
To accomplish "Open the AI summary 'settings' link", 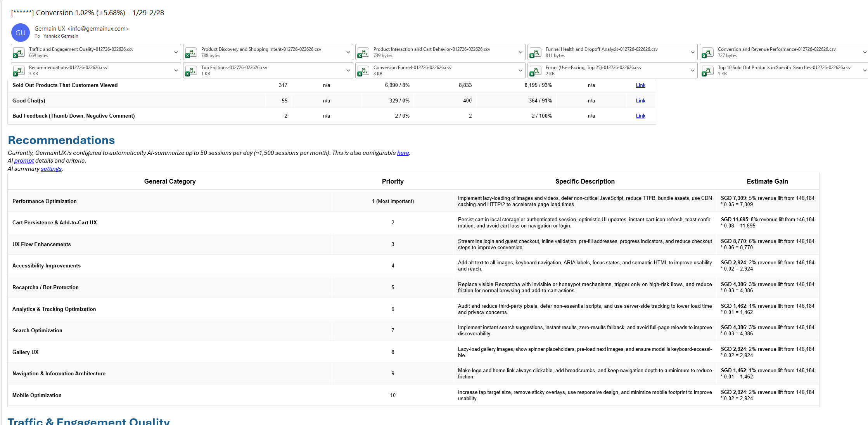I will pos(51,169).
